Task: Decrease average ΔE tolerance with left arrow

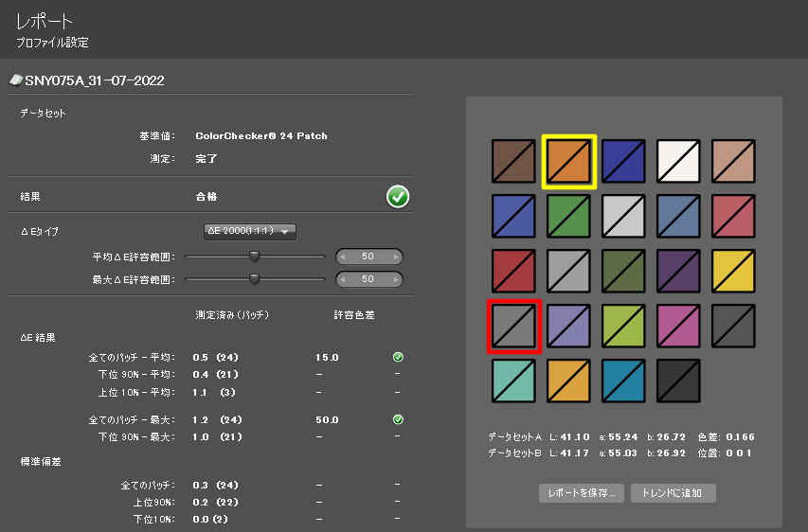Action: click(x=344, y=257)
